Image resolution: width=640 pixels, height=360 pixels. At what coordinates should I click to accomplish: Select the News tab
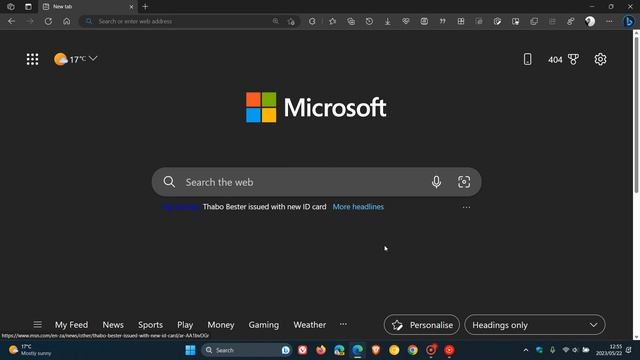[x=113, y=325]
